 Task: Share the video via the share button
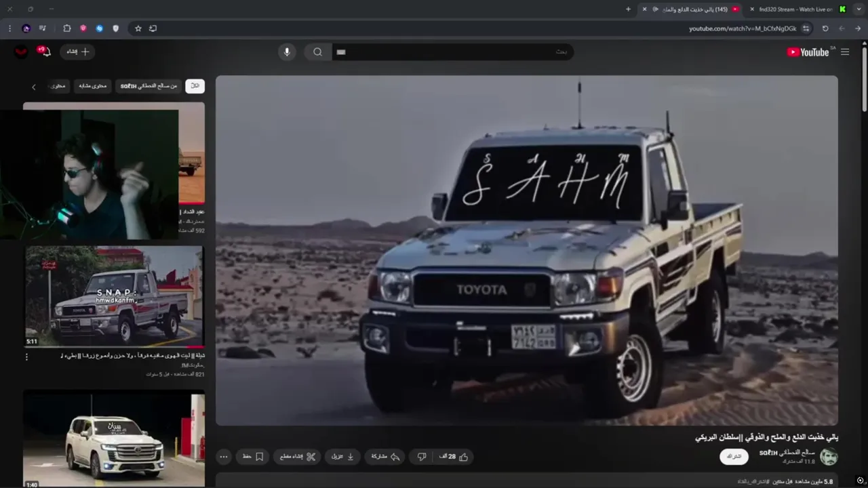(x=385, y=457)
